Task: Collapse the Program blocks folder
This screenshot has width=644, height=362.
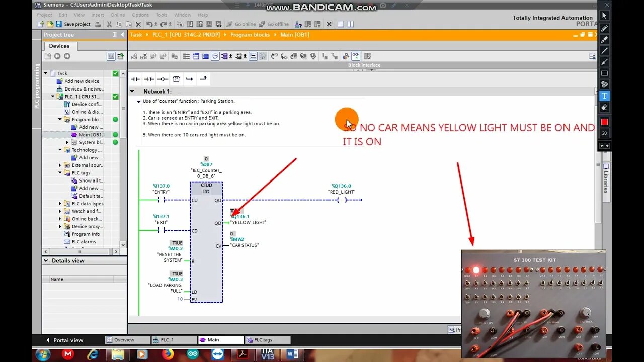Action: coord(60,120)
